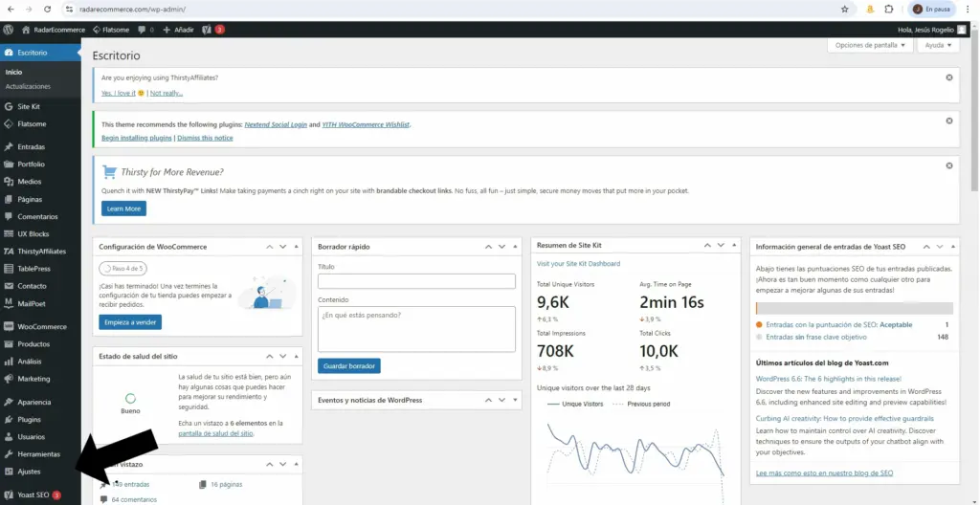Open Herramientas in the sidebar
Viewport: 980px width, 505px height.
(40, 454)
